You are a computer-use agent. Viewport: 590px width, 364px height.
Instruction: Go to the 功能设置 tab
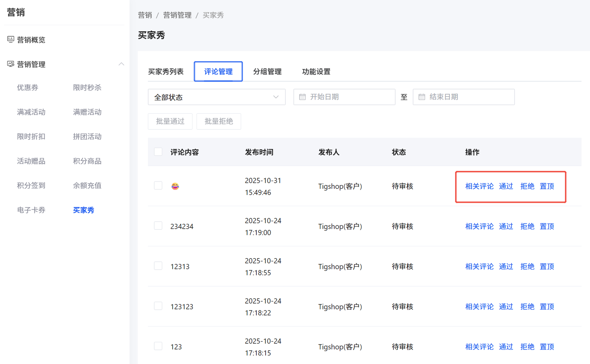point(316,72)
